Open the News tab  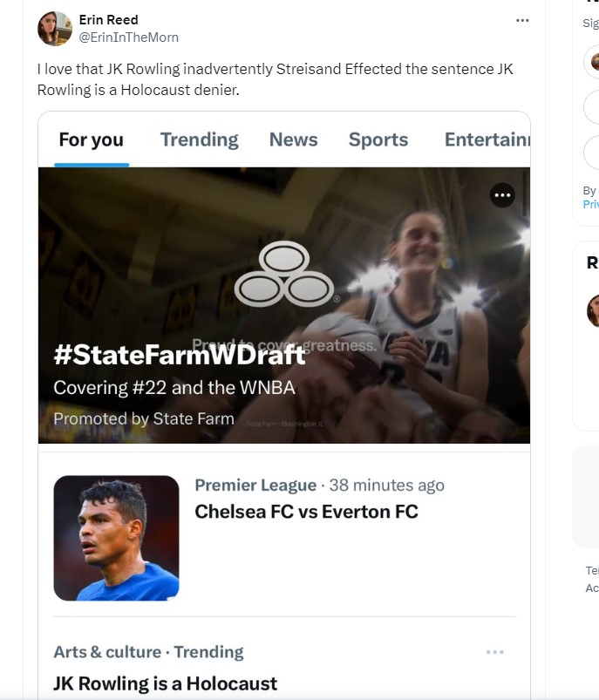pyautogui.click(x=293, y=139)
